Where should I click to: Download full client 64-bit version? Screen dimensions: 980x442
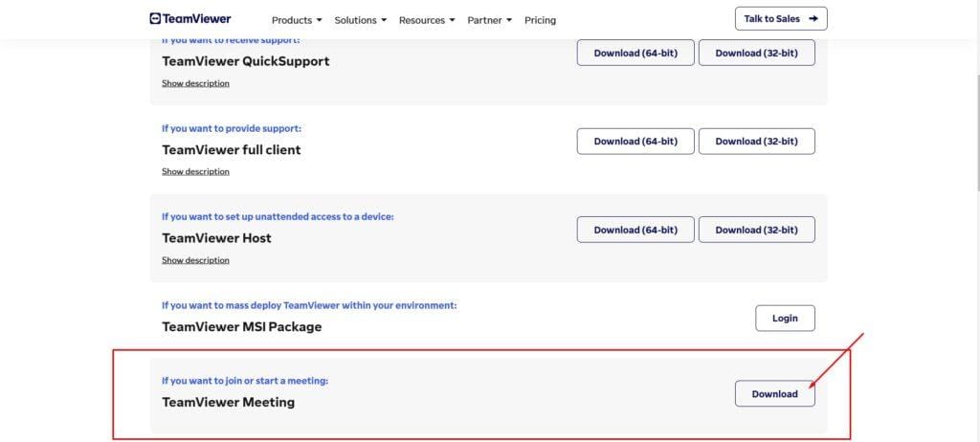pos(635,141)
